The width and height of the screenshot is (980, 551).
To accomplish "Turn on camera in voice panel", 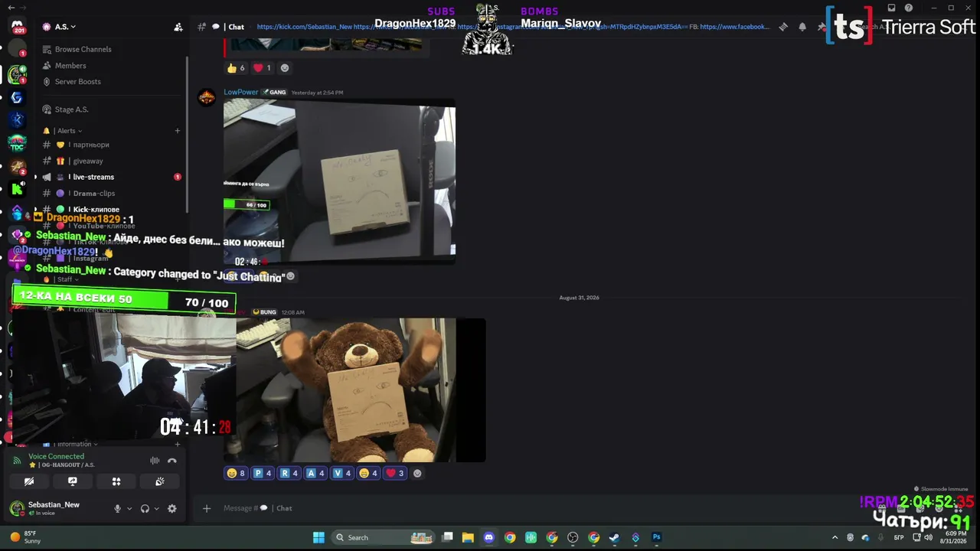I will coord(29,481).
